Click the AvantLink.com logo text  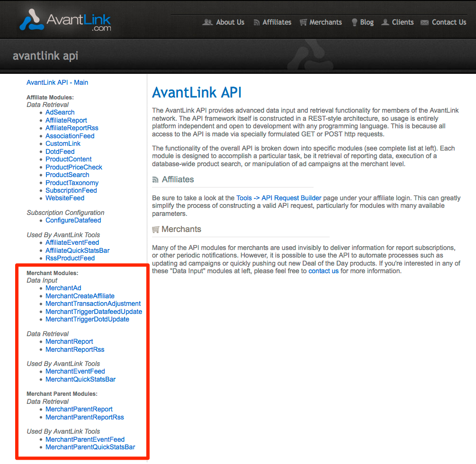tap(78, 22)
